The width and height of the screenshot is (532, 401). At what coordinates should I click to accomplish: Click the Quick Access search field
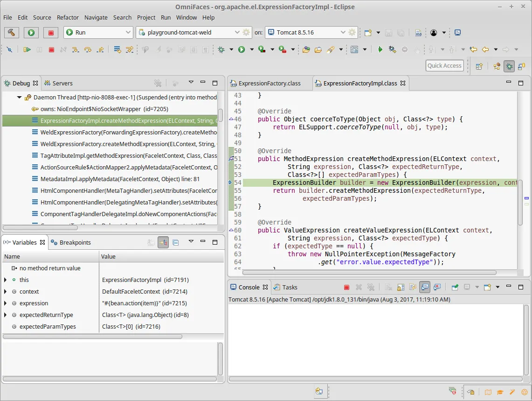[444, 66]
